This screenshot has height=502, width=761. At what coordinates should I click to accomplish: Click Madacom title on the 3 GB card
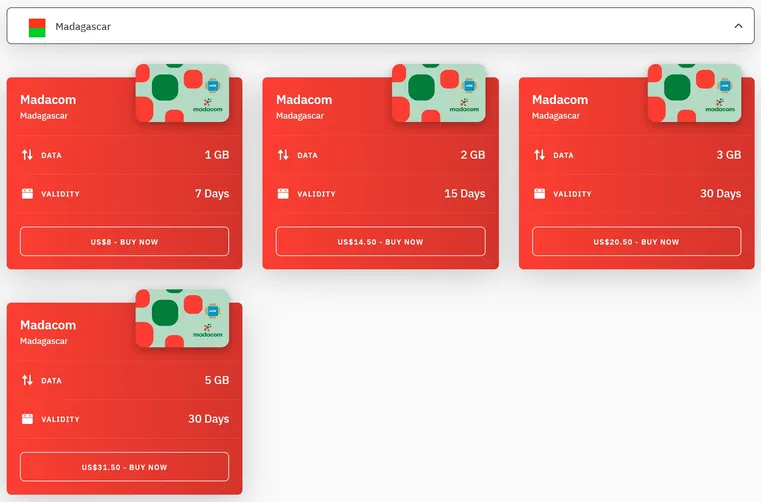click(560, 100)
